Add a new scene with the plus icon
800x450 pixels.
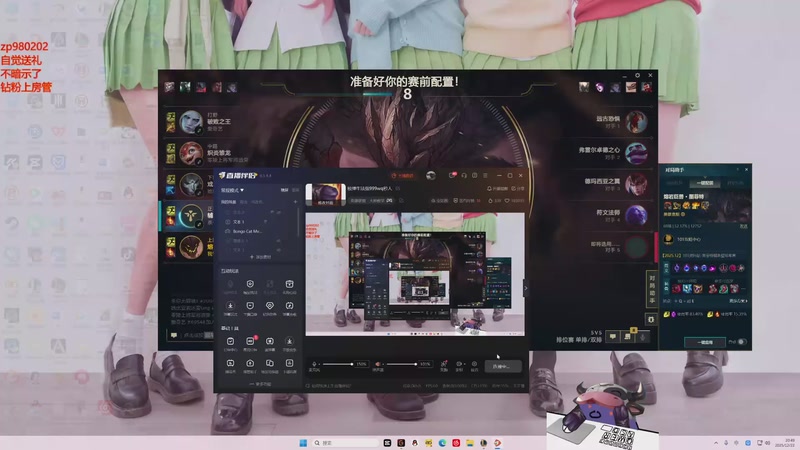(x=295, y=202)
